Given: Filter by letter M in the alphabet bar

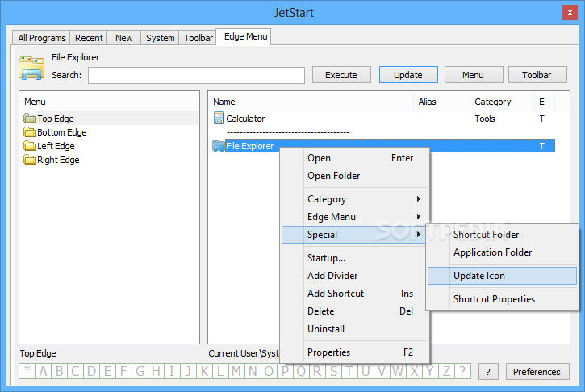Looking at the screenshot, I should (236, 371).
